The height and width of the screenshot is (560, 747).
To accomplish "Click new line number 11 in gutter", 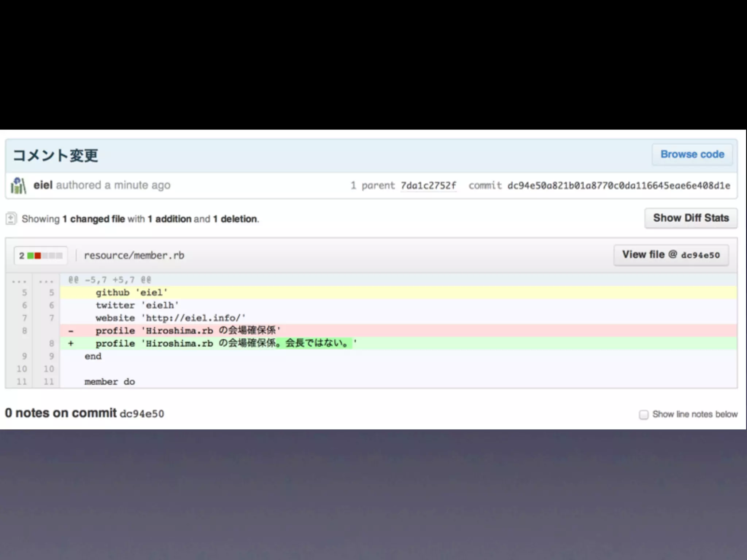I will [x=49, y=382].
